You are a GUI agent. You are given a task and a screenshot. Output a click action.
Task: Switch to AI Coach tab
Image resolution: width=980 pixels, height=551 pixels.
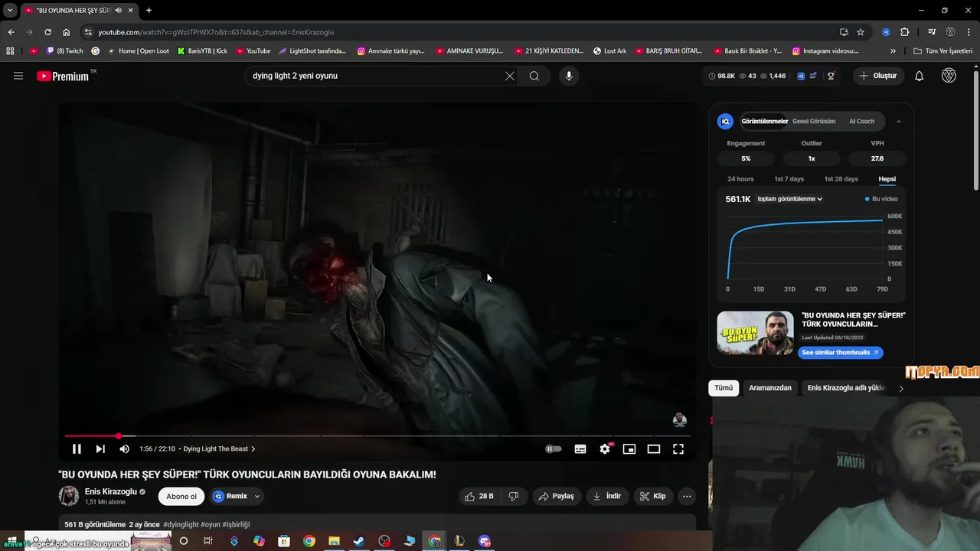point(861,121)
